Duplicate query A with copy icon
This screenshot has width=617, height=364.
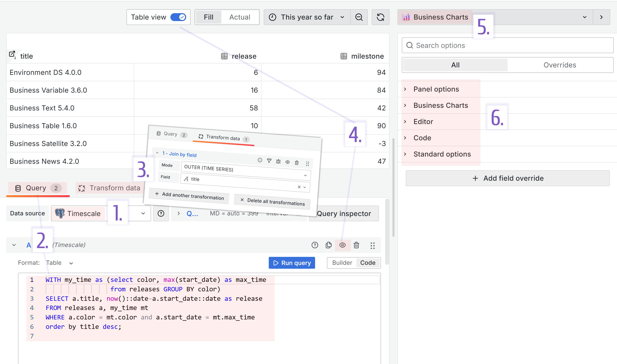pos(328,245)
